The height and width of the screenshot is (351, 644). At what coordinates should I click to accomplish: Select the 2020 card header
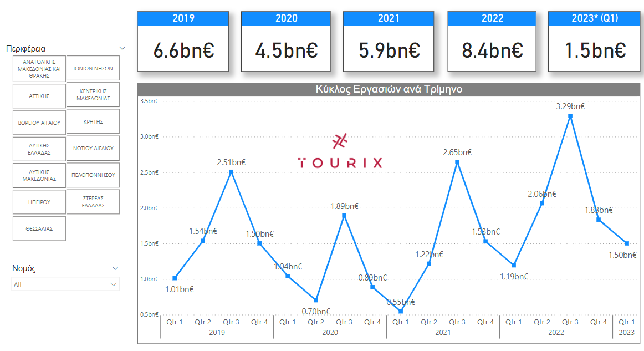click(x=287, y=18)
